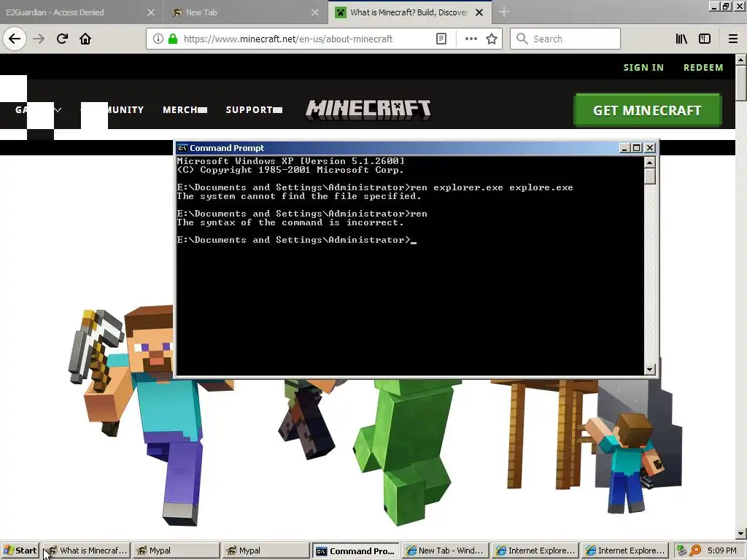Click the network tray icon
This screenshot has height=560, width=747.
coord(682,551)
